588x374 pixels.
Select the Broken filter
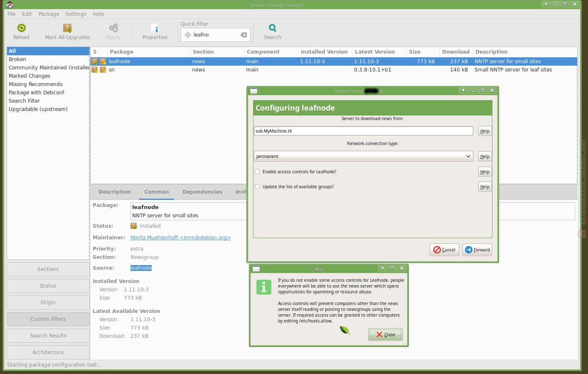coord(48,59)
